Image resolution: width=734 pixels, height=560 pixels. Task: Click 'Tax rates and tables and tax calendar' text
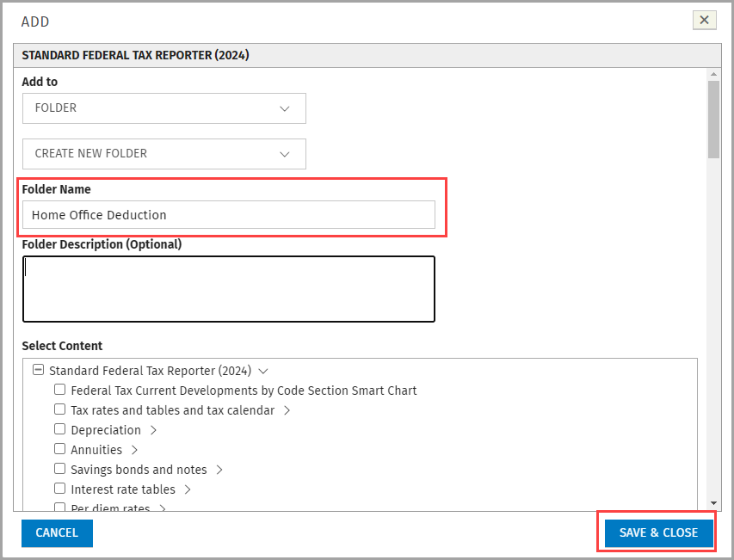point(173,410)
